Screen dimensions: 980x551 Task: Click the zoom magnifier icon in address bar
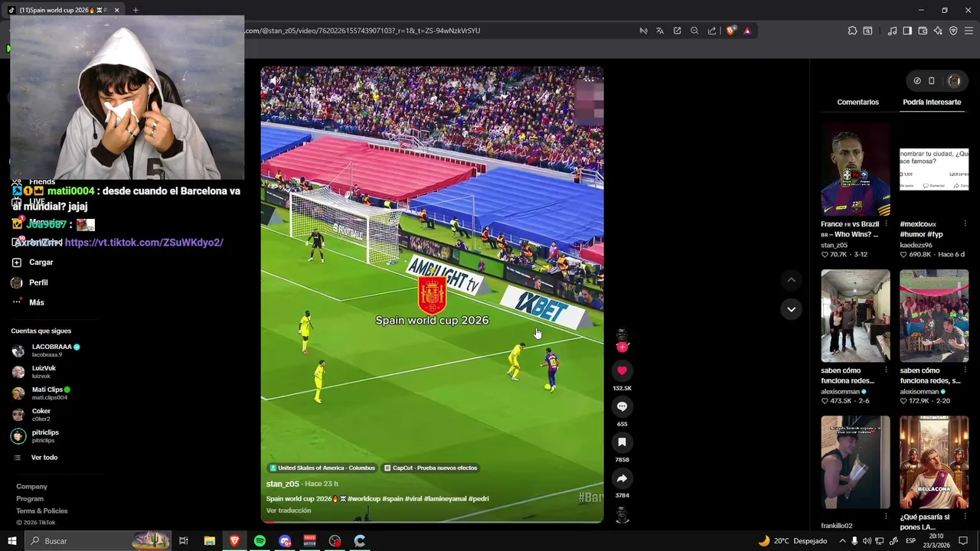(x=694, y=31)
